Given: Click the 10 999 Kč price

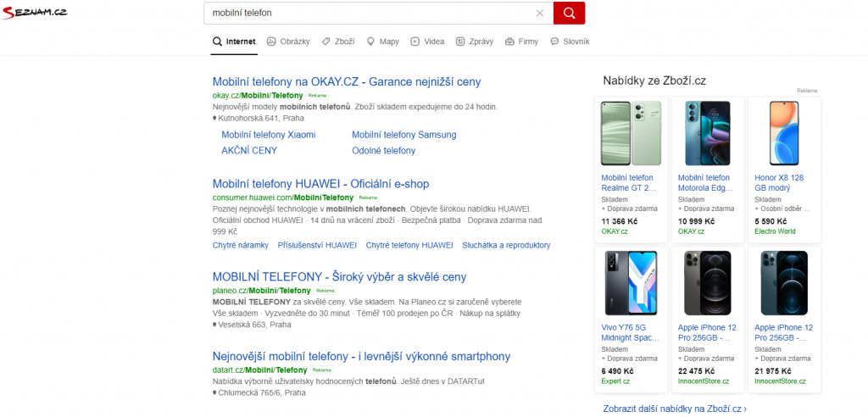Looking at the screenshot, I should pyautogui.click(x=697, y=221).
